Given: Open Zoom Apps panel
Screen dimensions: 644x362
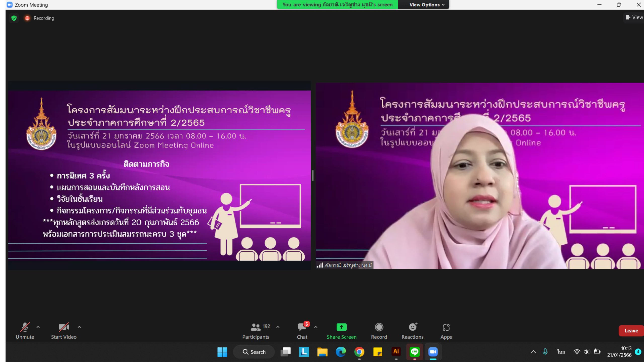Looking at the screenshot, I should pos(446,331).
